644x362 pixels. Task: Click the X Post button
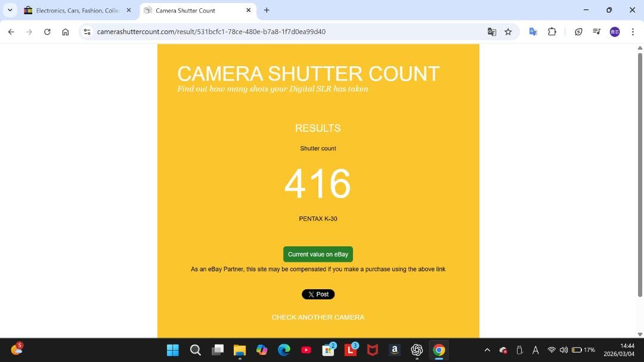pos(318,294)
